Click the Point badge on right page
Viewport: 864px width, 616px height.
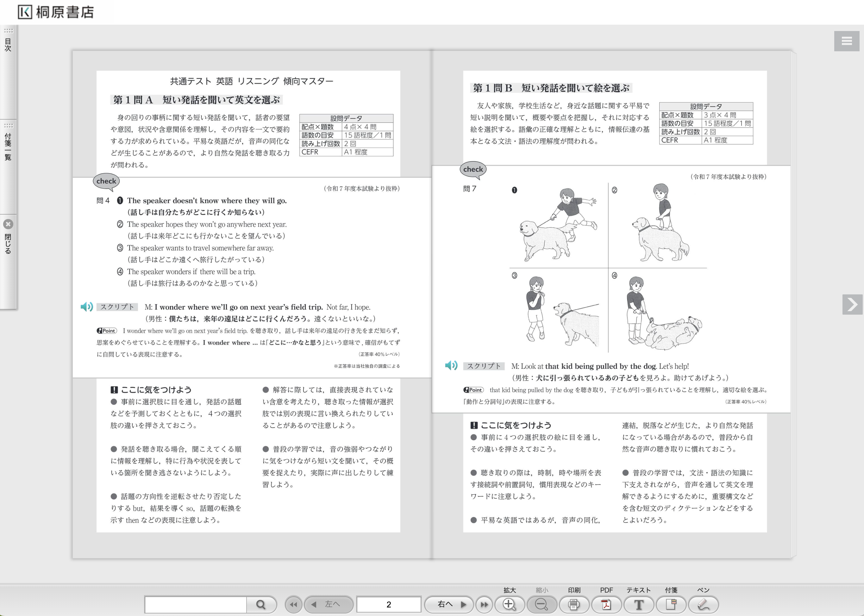pos(473,390)
